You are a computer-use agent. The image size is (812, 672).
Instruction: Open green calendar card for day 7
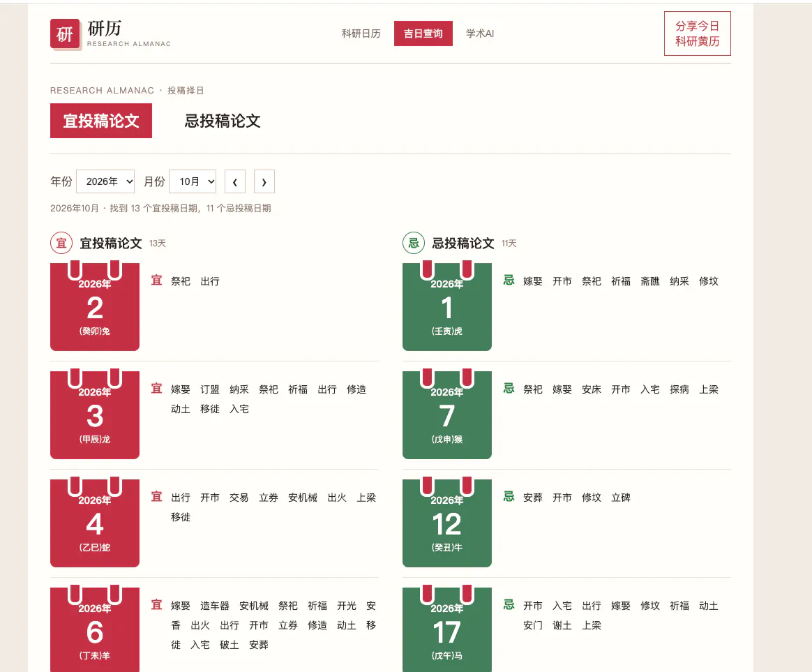[x=447, y=415]
